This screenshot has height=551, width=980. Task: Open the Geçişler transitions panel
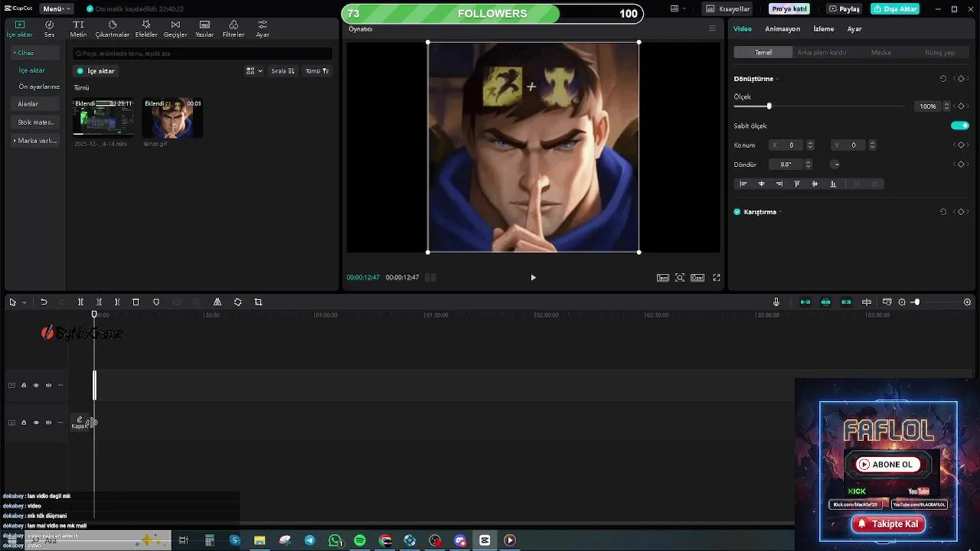coord(175,29)
